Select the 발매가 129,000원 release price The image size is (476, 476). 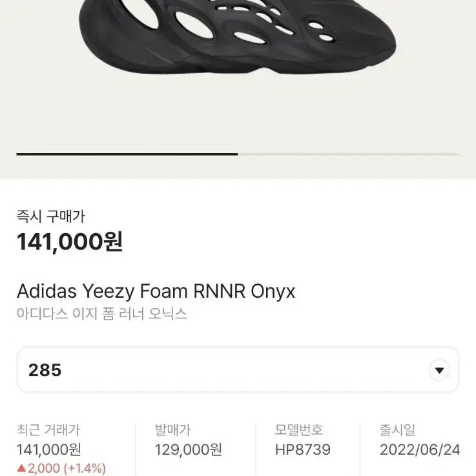click(x=188, y=440)
